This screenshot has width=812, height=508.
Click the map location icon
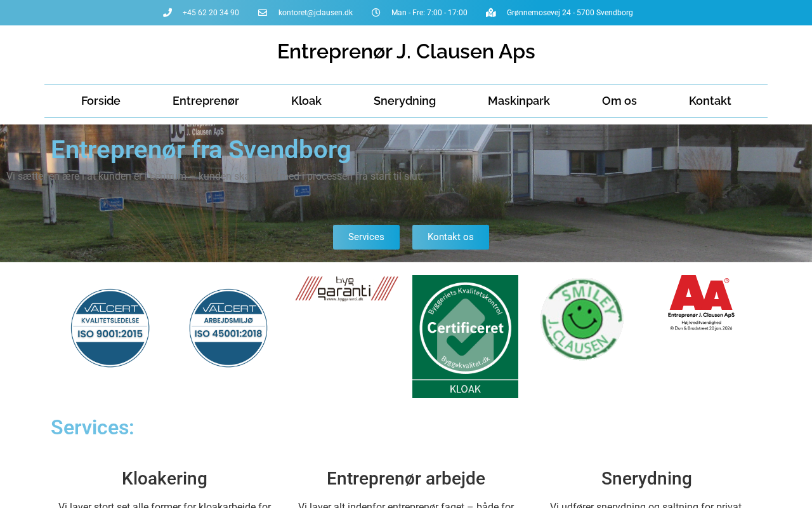(x=491, y=13)
